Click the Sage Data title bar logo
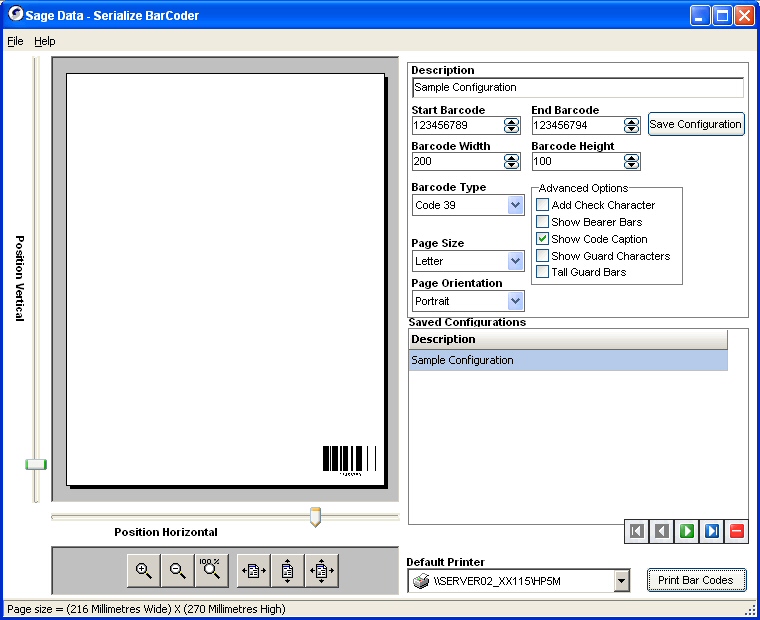Image resolution: width=760 pixels, height=620 pixels. pos(15,14)
